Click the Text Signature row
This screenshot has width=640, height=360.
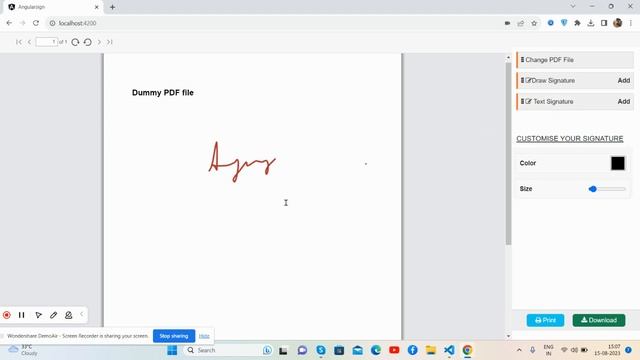(575, 101)
